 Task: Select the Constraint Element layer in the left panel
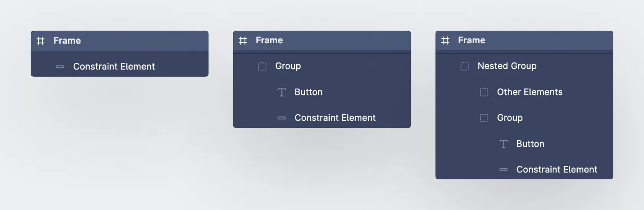pos(114,67)
